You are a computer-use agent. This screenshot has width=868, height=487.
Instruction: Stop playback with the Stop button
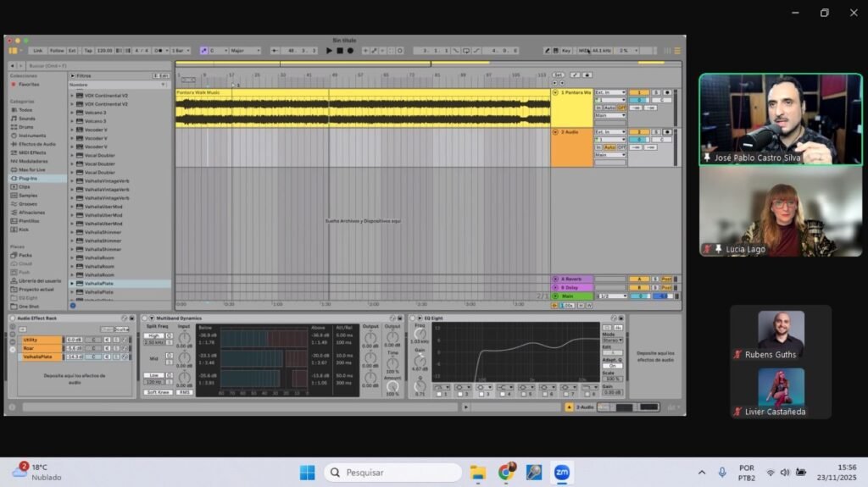click(340, 50)
